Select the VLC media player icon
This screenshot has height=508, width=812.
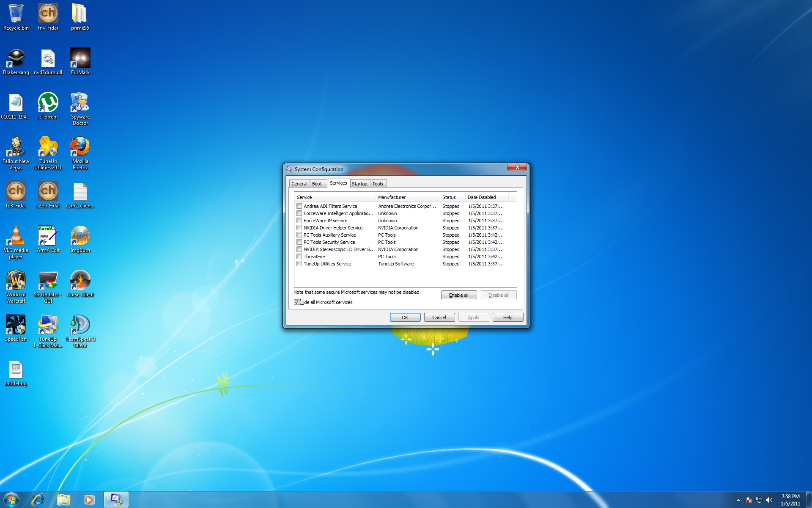(x=16, y=243)
